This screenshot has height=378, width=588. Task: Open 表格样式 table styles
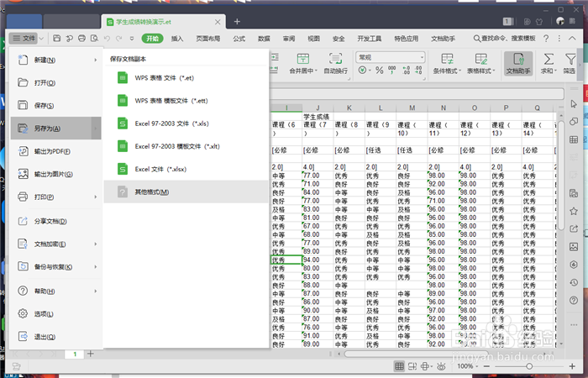pos(480,63)
